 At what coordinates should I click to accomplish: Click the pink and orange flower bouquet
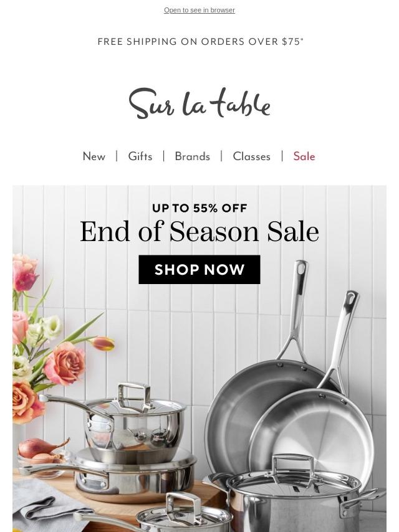[x=54, y=340]
